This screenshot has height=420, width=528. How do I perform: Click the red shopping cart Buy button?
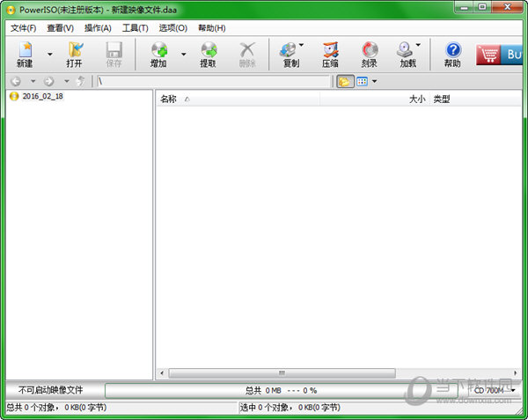pos(499,55)
